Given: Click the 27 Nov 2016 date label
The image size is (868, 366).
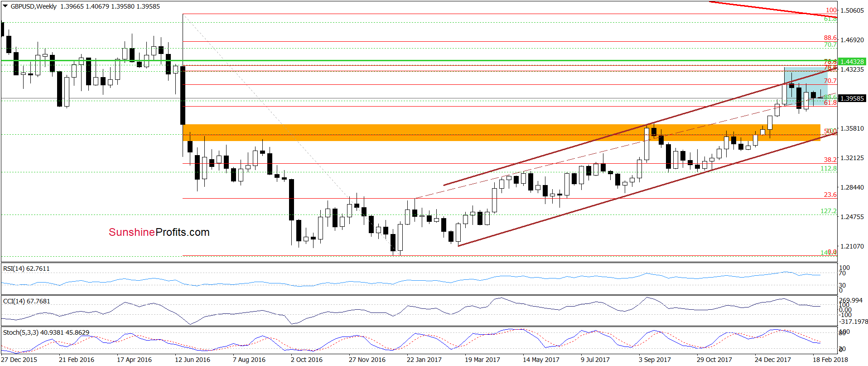Looking at the screenshot, I should click(x=367, y=360).
